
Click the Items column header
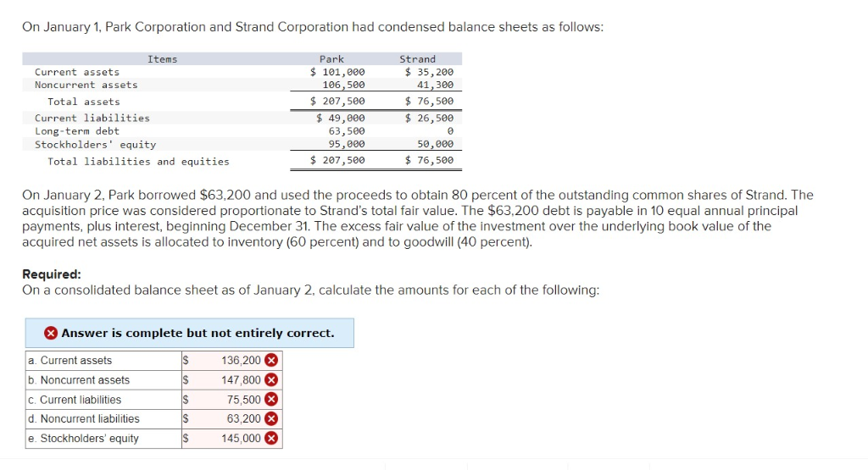coord(162,59)
